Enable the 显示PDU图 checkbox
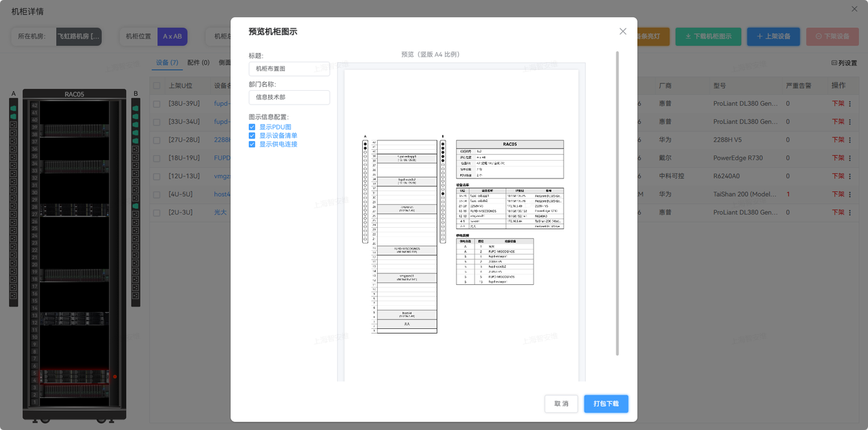This screenshot has height=430, width=868. pyautogui.click(x=252, y=128)
